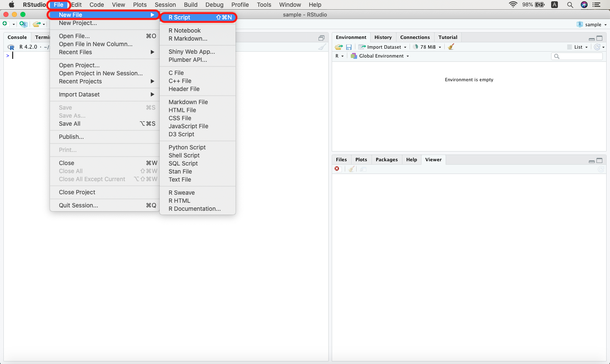Refresh the Viewer pane

coord(601,169)
